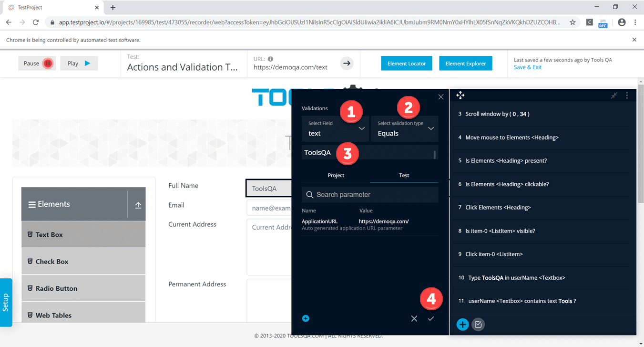Viewport: 644px width, 347px height.
Task: Click Save & Exit link
Action: point(527,67)
